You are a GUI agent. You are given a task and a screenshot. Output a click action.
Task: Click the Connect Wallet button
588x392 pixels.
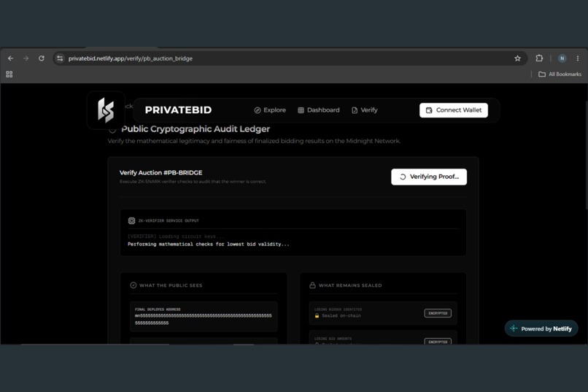pos(454,110)
